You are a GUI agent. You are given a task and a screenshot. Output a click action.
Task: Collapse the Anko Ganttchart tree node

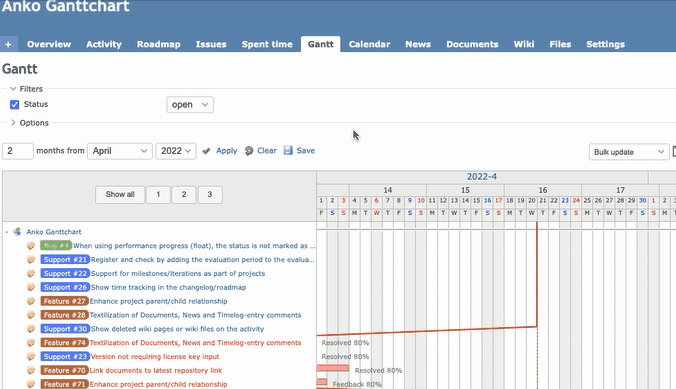7,232
